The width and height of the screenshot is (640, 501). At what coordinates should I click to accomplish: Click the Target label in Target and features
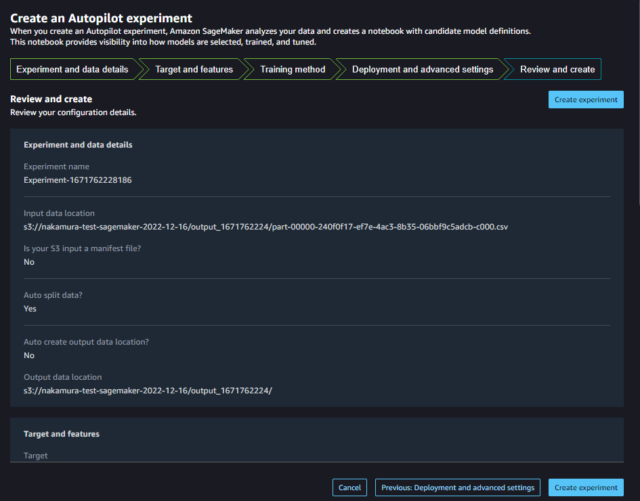pos(36,456)
